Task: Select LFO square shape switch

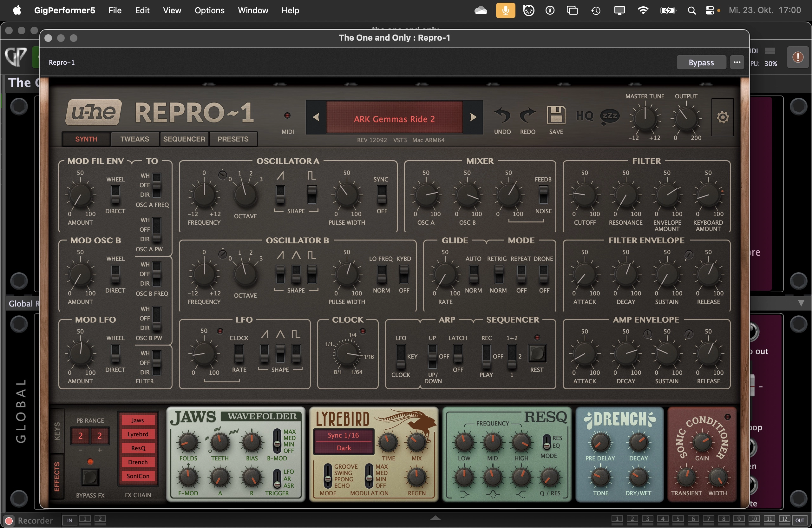Action: point(296,353)
